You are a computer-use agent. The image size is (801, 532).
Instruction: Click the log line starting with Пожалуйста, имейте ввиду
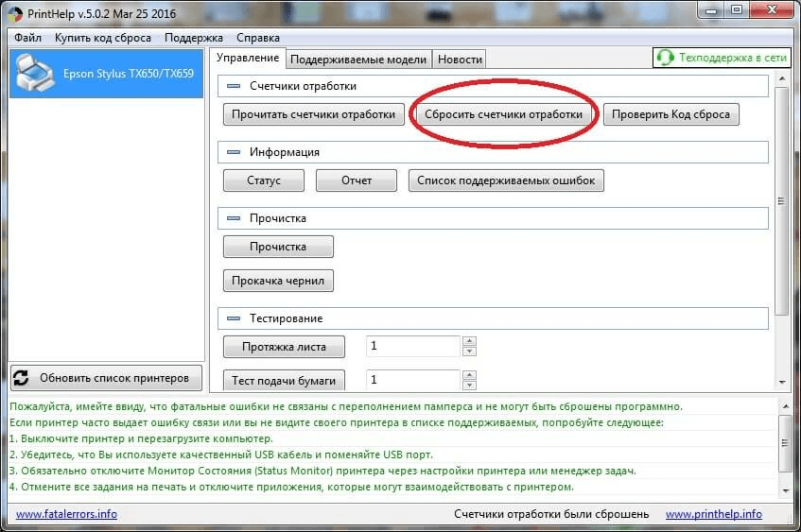coord(346,407)
